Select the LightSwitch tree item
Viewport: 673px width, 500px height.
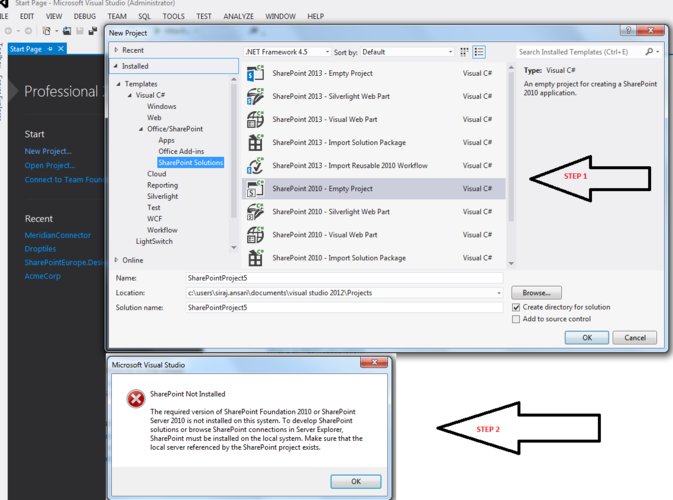(154, 242)
